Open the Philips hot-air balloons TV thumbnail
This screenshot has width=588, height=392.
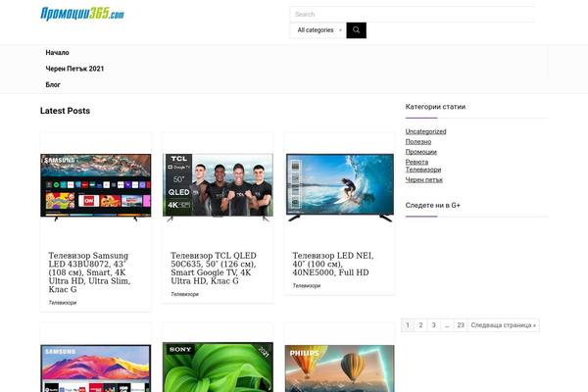340,368
